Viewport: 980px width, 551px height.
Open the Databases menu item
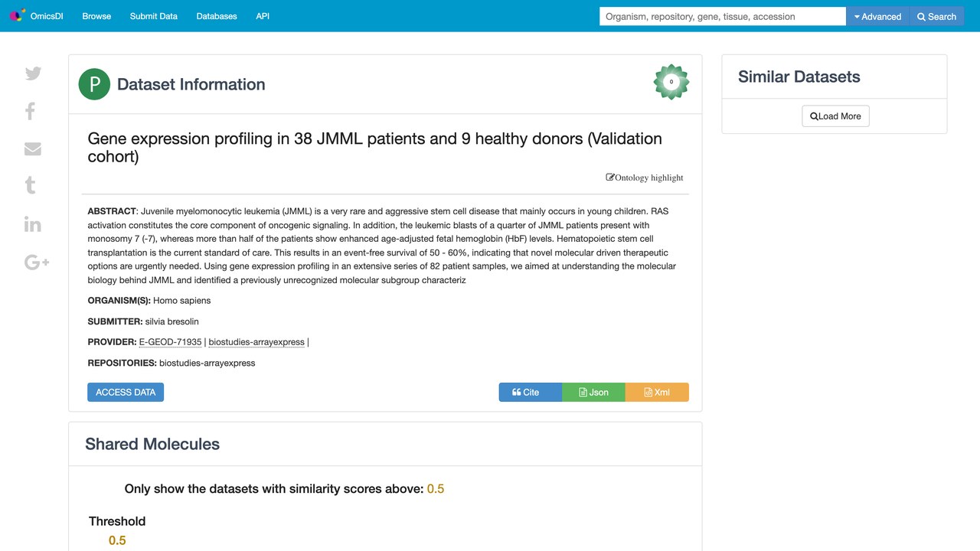pos(217,16)
